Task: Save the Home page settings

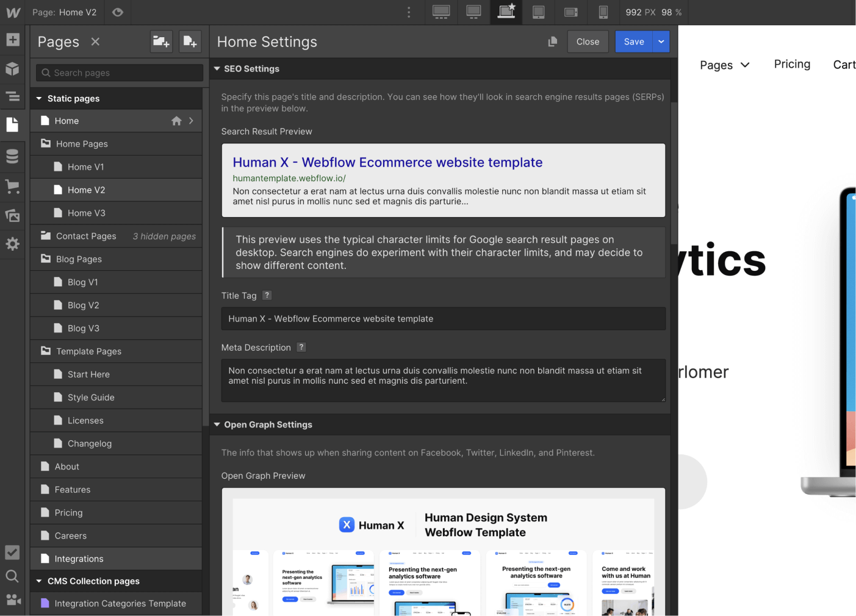Action: coord(634,41)
